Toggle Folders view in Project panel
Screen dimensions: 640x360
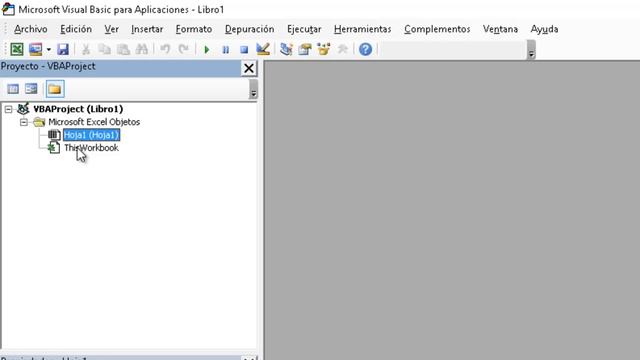tap(55, 89)
